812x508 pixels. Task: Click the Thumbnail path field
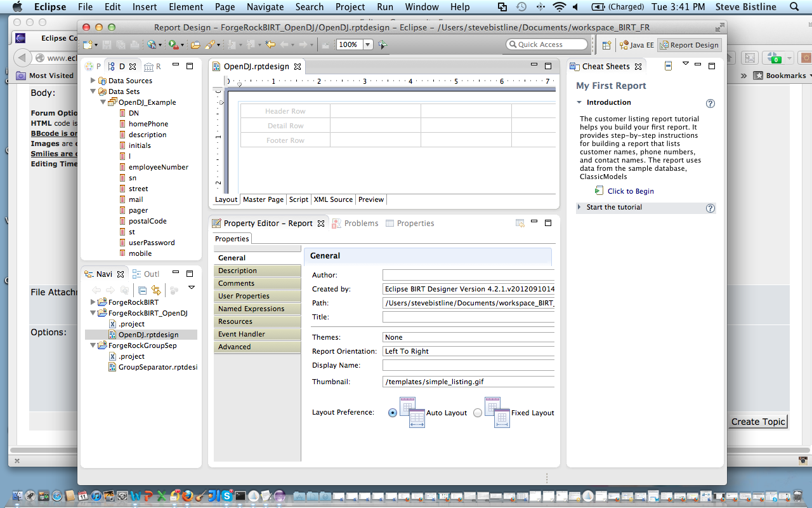(x=468, y=382)
